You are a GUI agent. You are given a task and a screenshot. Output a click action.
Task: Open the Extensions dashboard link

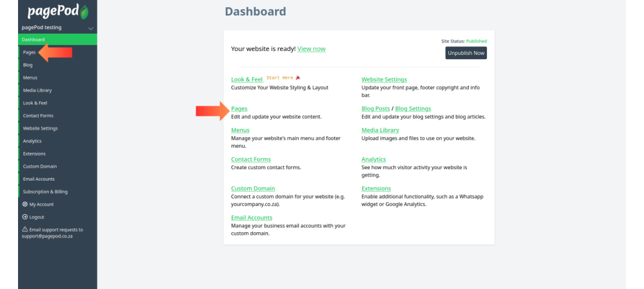tap(376, 188)
